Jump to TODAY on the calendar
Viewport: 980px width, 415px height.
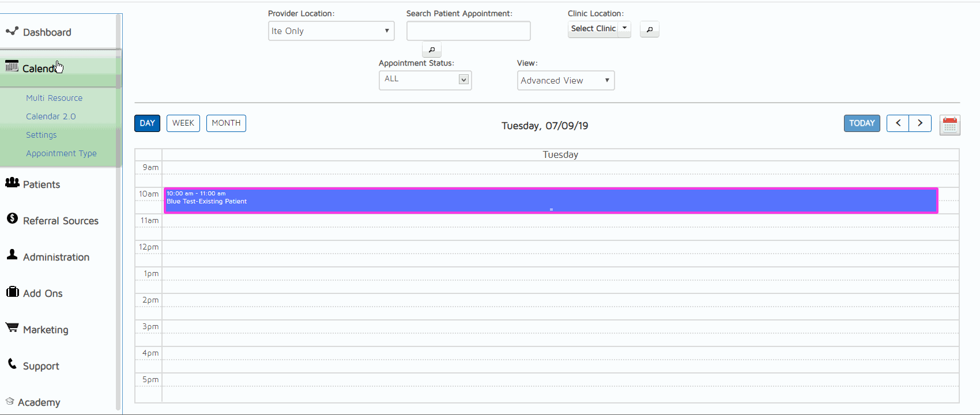(x=862, y=123)
